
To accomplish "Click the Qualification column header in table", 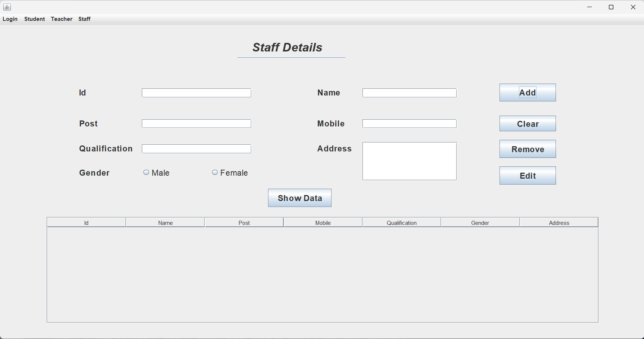I will click(401, 223).
